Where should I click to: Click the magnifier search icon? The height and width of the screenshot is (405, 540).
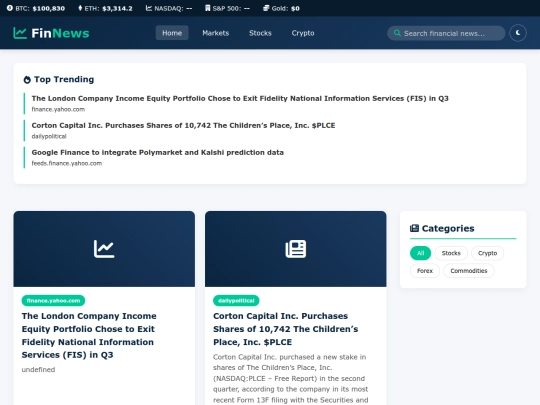pyautogui.click(x=397, y=33)
